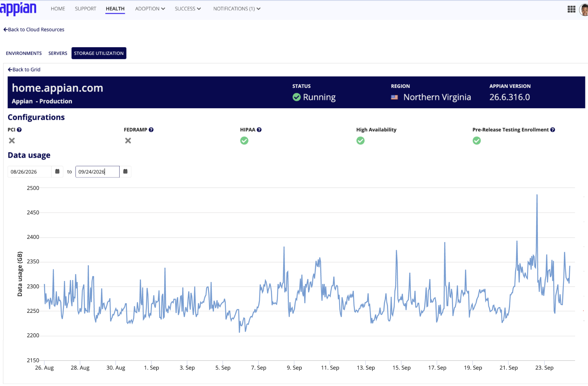Click the green Running status icon
This screenshot has width=588, height=386.
coord(296,97)
